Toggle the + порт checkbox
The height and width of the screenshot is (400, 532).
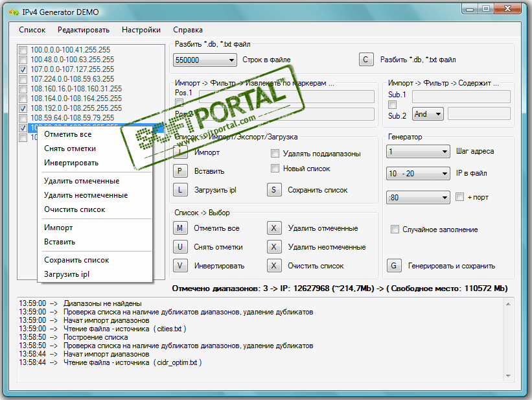[459, 197]
